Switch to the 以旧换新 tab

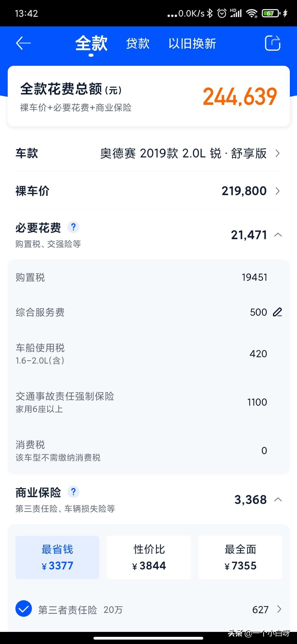192,43
